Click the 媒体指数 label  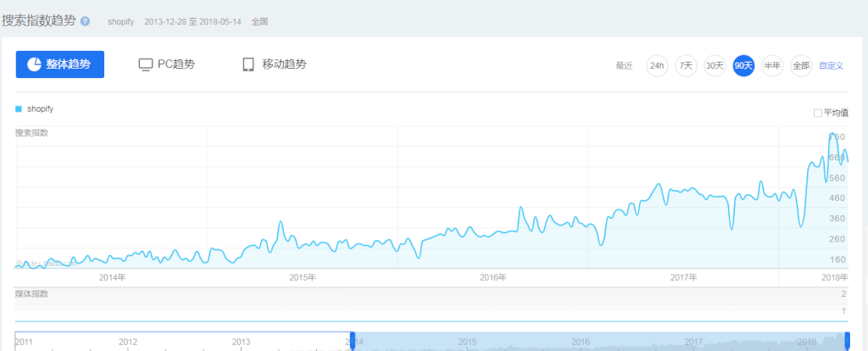point(31,294)
